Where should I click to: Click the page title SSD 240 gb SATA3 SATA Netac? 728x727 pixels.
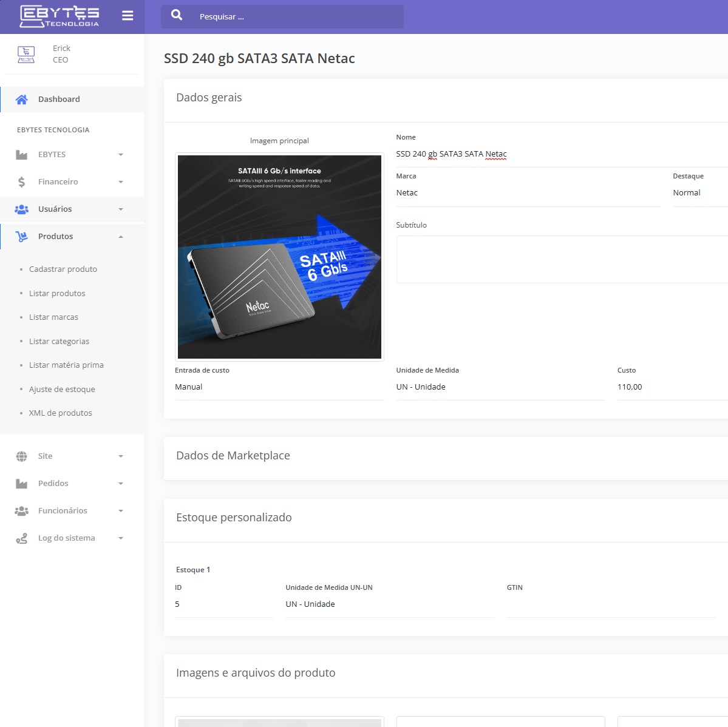coord(259,59)
